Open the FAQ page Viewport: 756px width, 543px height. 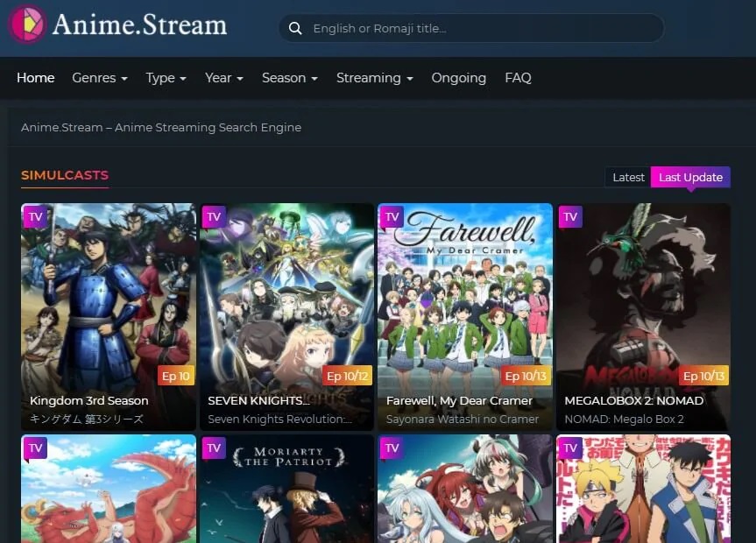click(x=518, y=78)
